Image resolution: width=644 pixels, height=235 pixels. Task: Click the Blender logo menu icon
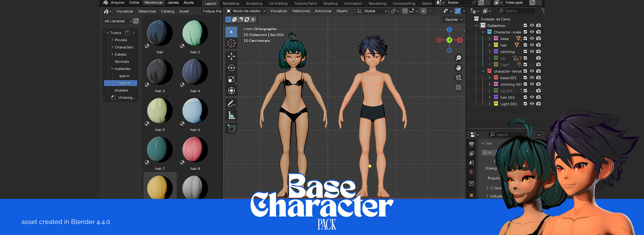(x=105, y=2)
